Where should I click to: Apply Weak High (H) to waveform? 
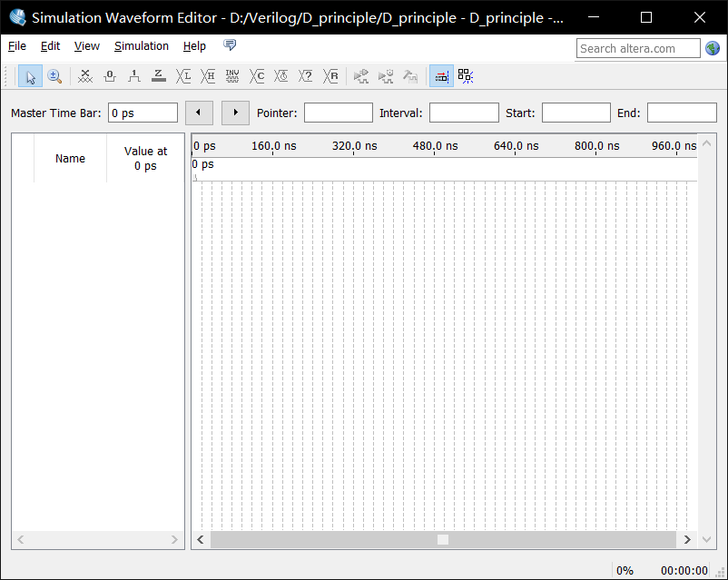[208, 76]
